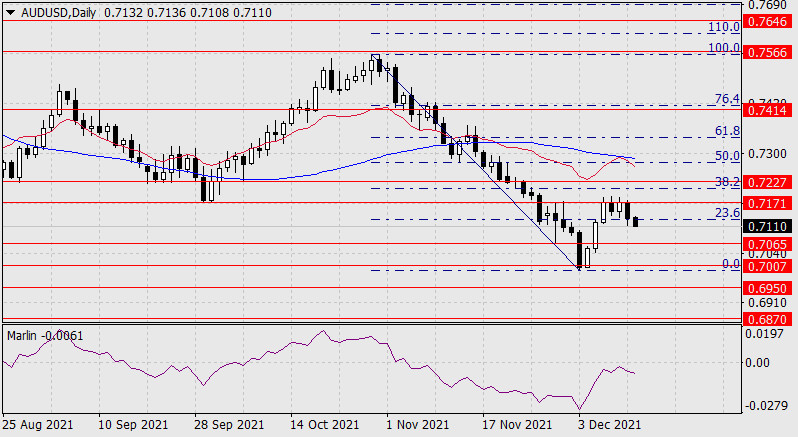The image size is (798, 437).
Task: Select the 0.7300 value on price scale
Action: pyautogui.click(x=767, y=154)
